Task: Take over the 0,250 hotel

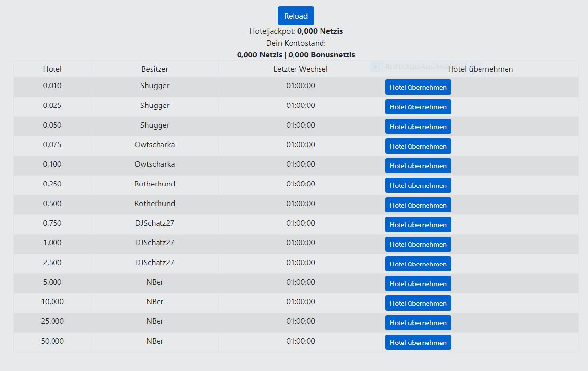Action: pos(418,185)
